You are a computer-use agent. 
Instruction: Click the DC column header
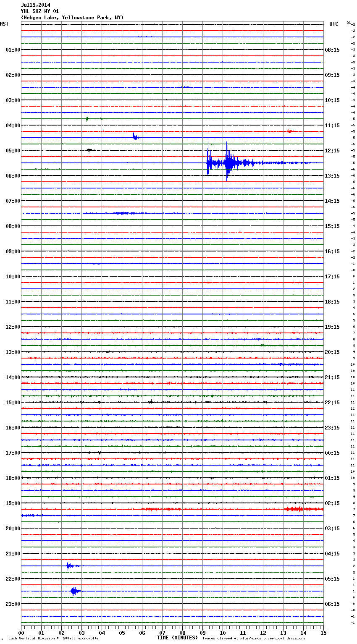click(x=349, y=23)
